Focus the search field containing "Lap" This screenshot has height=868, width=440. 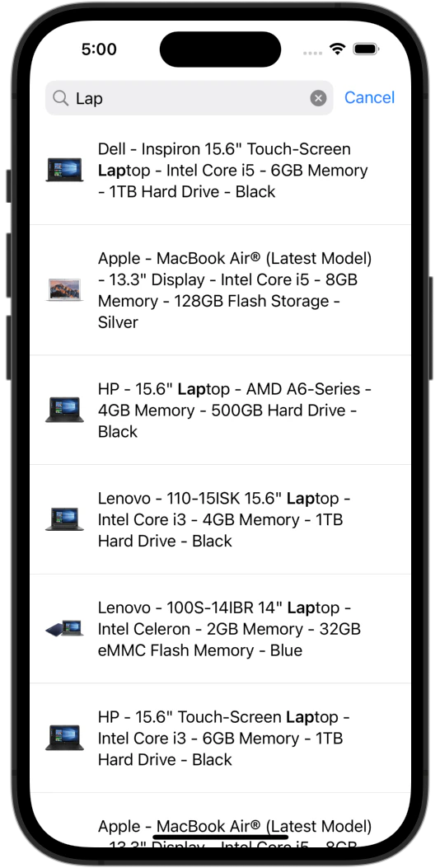190,98
